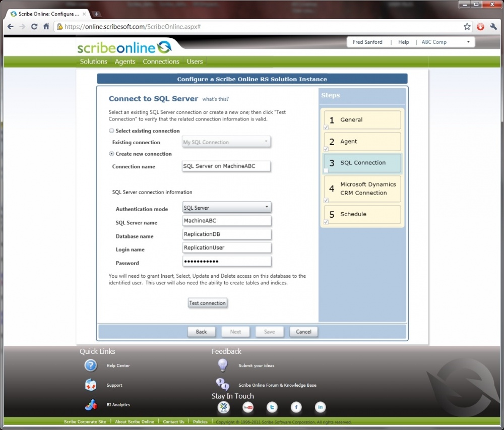Click the Help Center question mark icon
Viewport: 504px width, 430px height.
click(91, 365)
